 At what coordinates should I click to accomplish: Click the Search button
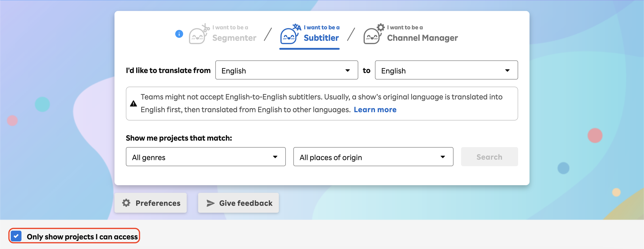point(489,157)
